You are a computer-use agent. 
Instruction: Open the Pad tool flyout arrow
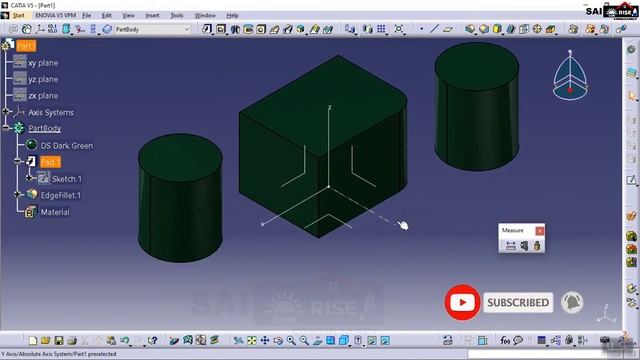click(x=212, y=33)
